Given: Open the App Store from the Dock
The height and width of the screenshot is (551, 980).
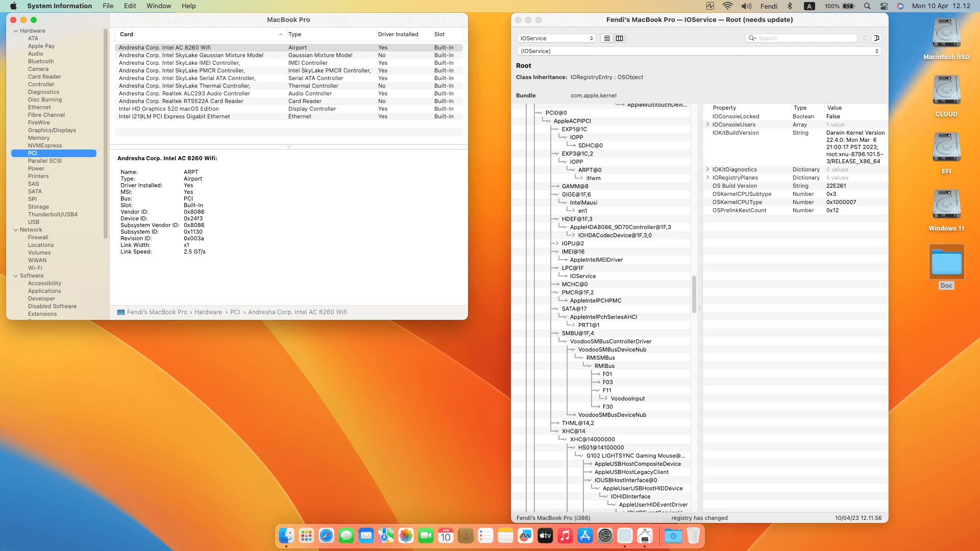Looking at the screenshot, I should 585,535.
